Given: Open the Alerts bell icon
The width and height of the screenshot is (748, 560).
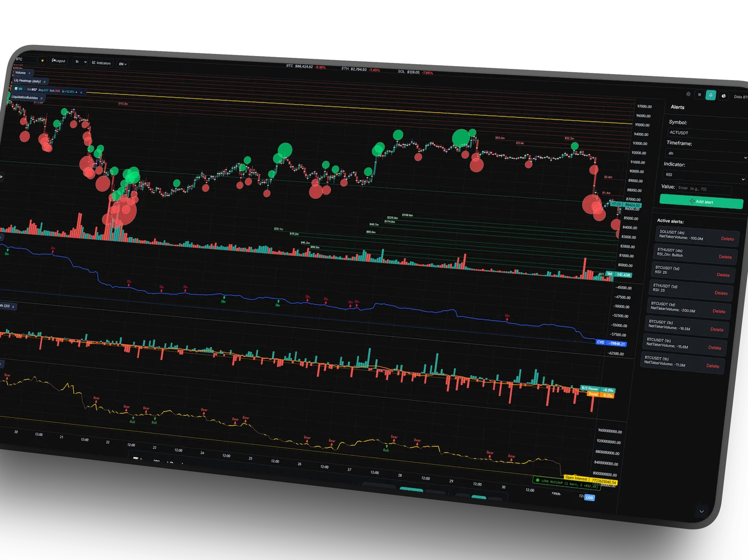Looking at the screenshot, I should click(711, 95).
